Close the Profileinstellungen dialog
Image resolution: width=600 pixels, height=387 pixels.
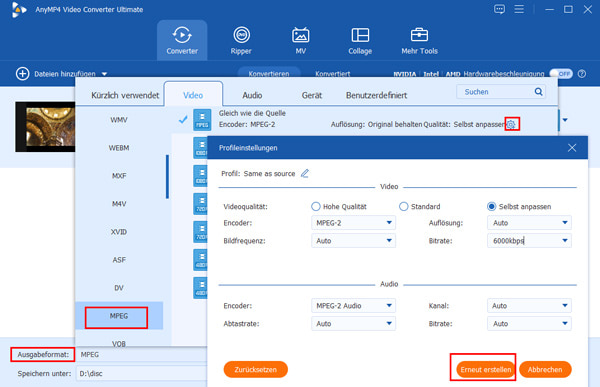tap(572, 148)
